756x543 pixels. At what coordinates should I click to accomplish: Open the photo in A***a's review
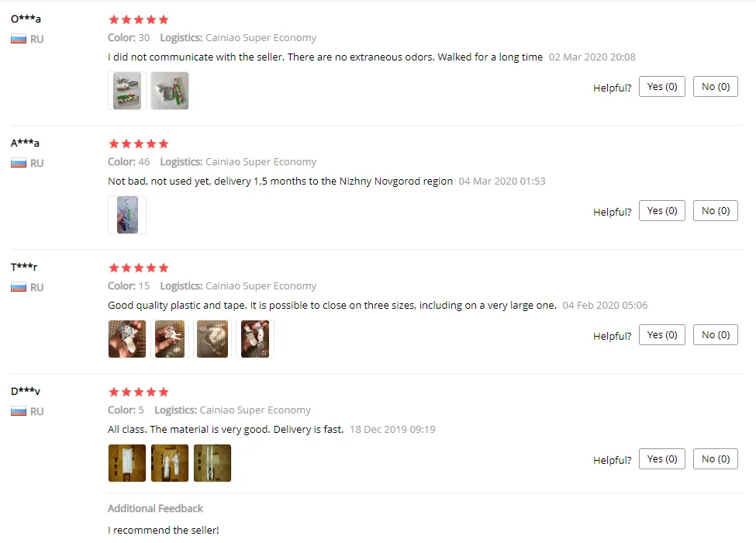pos(127,215)
